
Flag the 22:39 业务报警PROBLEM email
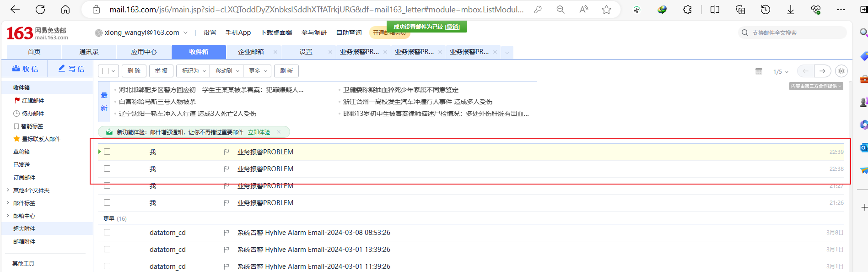coord(226,152)
